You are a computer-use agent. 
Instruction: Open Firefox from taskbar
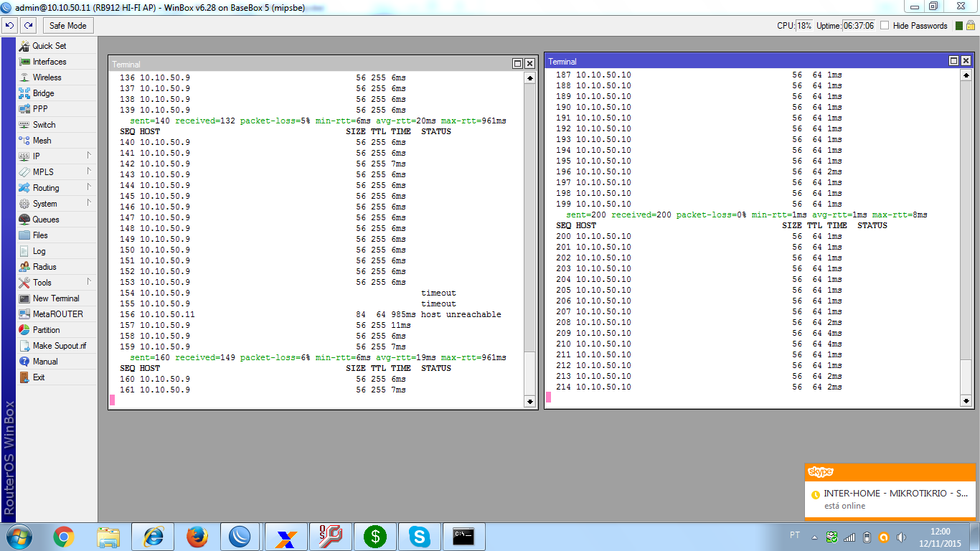tap(197, 537)
